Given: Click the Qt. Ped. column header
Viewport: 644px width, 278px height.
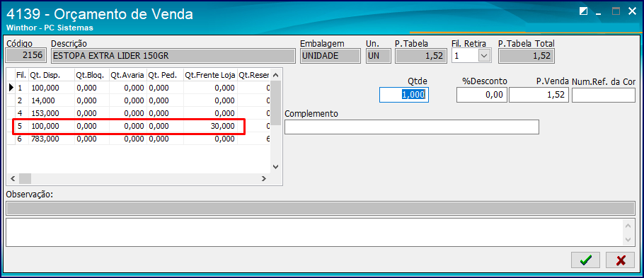Looking at the screenshot, I should [165, 75].
